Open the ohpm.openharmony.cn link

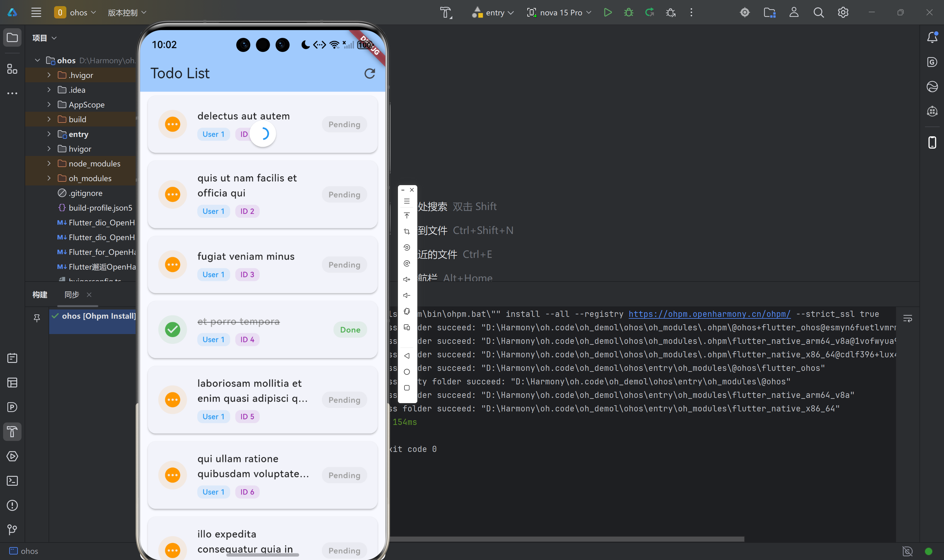coord(709,314)
